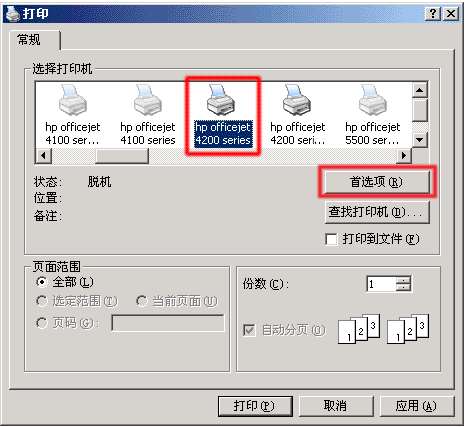465x427 pixels.
Task: Click the horizontal scrollbar thumb in printer list
Action: tap(122, 156)
